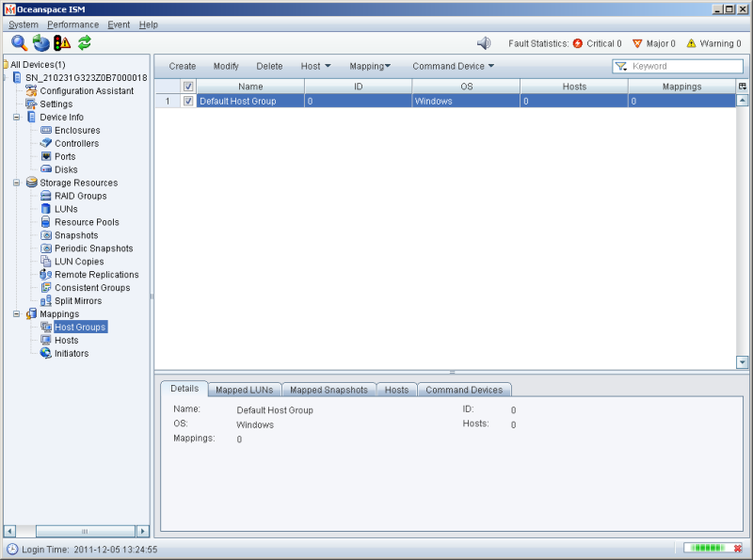Click the Split Mirrors icon
753x560 pixels.
[x=46, y=300]
